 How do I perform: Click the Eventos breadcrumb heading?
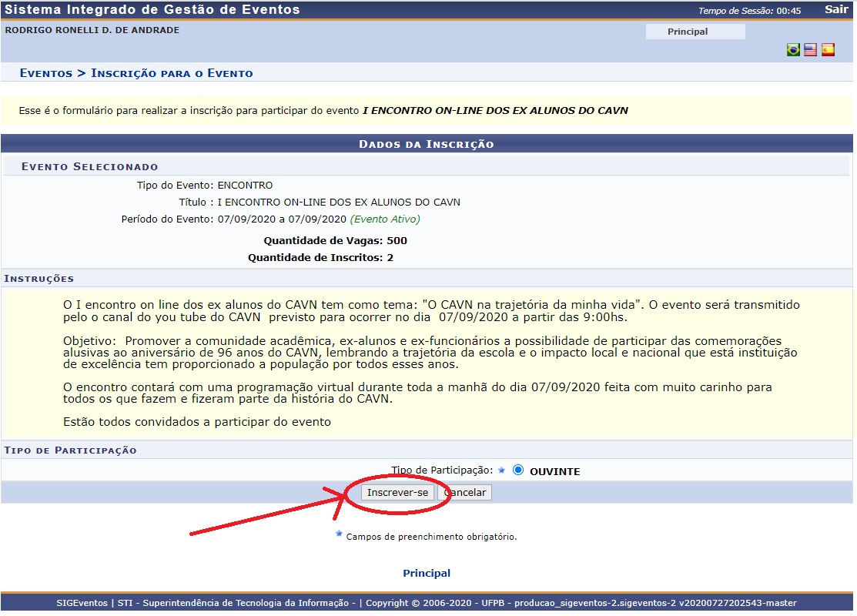pos(46,73)
